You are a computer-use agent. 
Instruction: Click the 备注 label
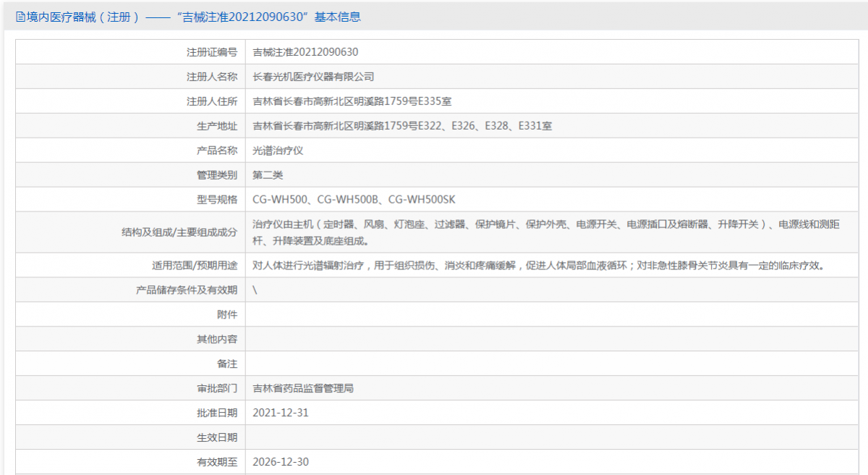(227, 363)
